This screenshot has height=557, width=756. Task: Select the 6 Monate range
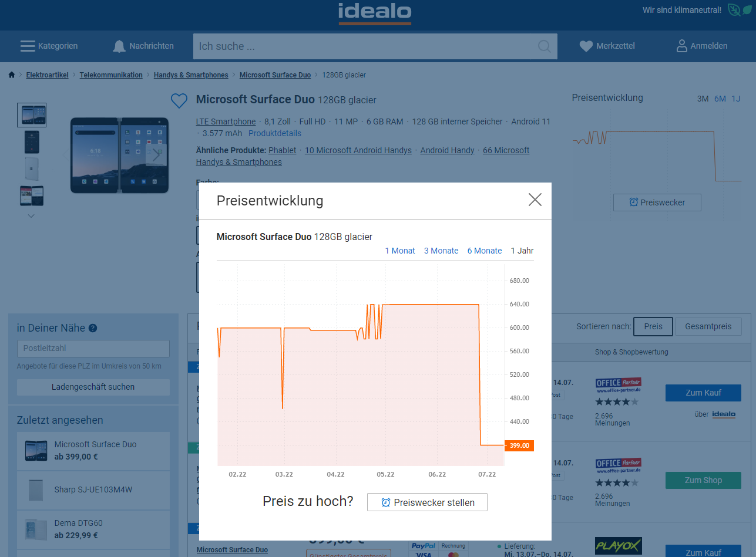tap(485, 251)
